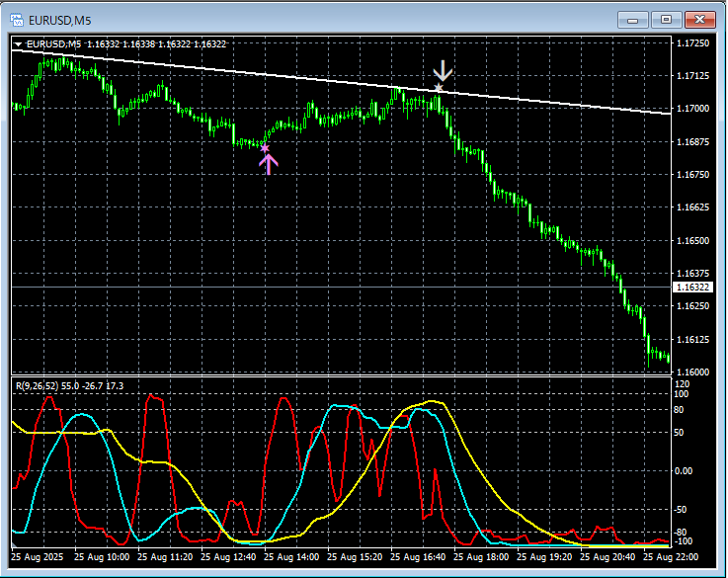Click the pink buy arrow signal
The width and height of the screenshot is (728, 578).
pyautogui.click(x=269, y=164)
